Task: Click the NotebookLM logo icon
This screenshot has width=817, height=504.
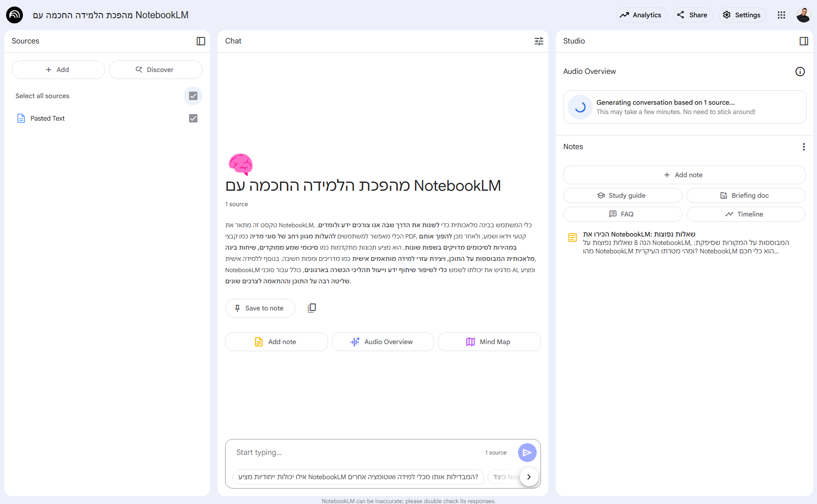Action: (x=15, y=15)
